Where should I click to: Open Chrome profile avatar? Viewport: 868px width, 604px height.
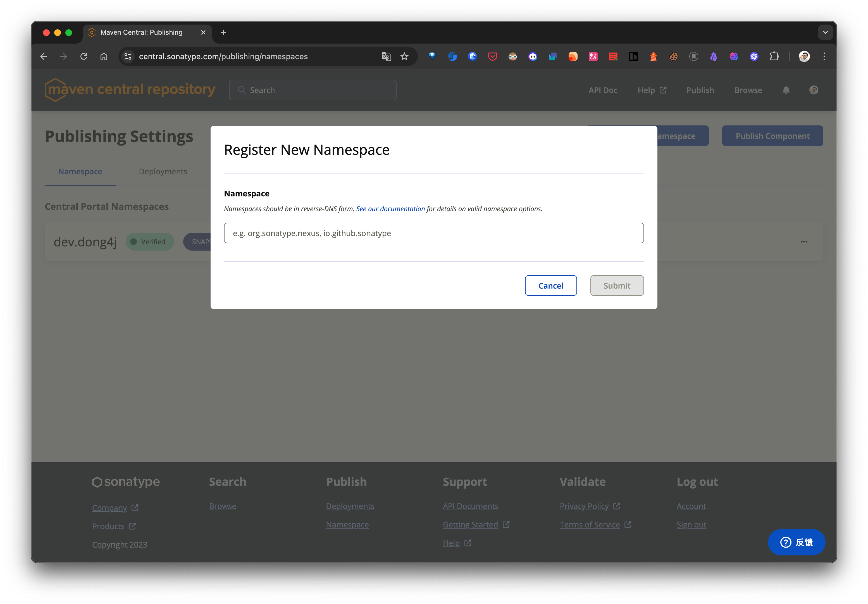(804, 56)
